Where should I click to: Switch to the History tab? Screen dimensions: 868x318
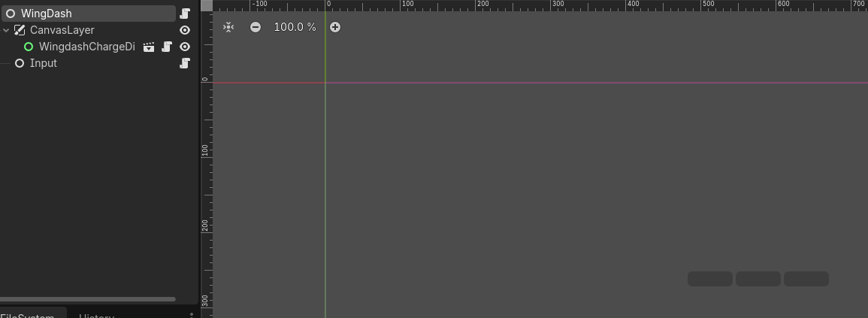pos(96,315)
